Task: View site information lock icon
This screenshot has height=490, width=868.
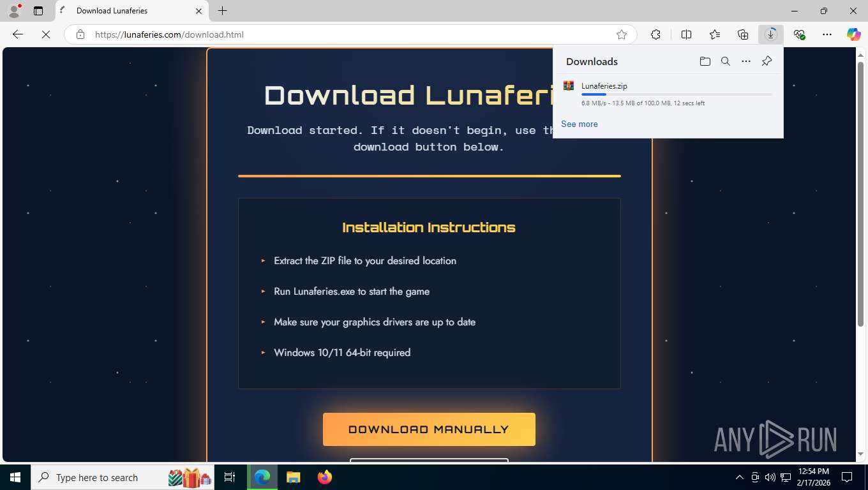Action: pyautogui.click(x=80, y=34)
